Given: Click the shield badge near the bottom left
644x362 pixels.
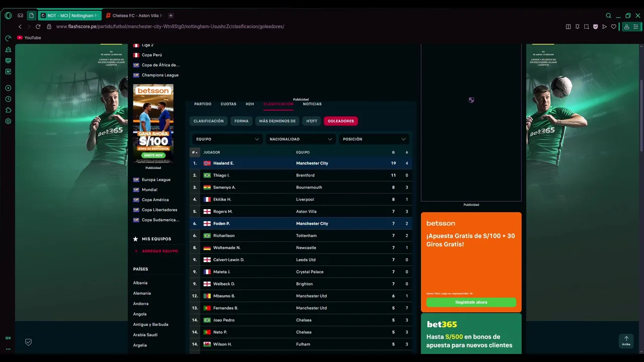Looking at the screenshot, I should [x=28, y=342].
